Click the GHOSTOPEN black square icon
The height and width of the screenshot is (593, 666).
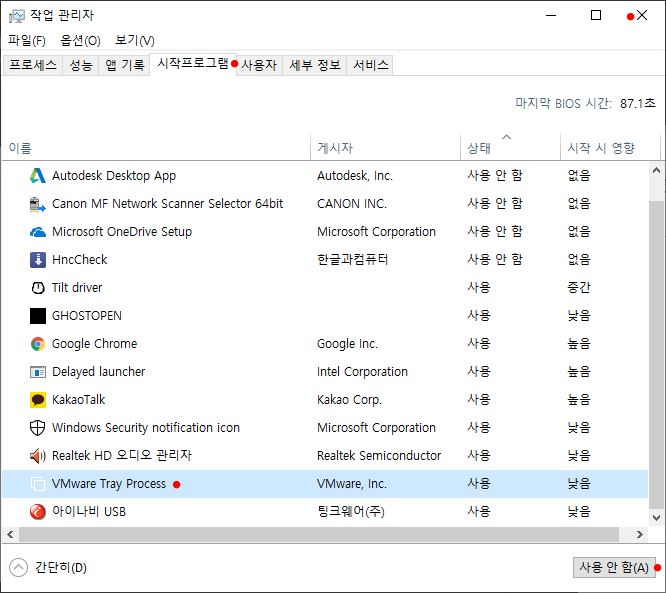tap(38, 316)
